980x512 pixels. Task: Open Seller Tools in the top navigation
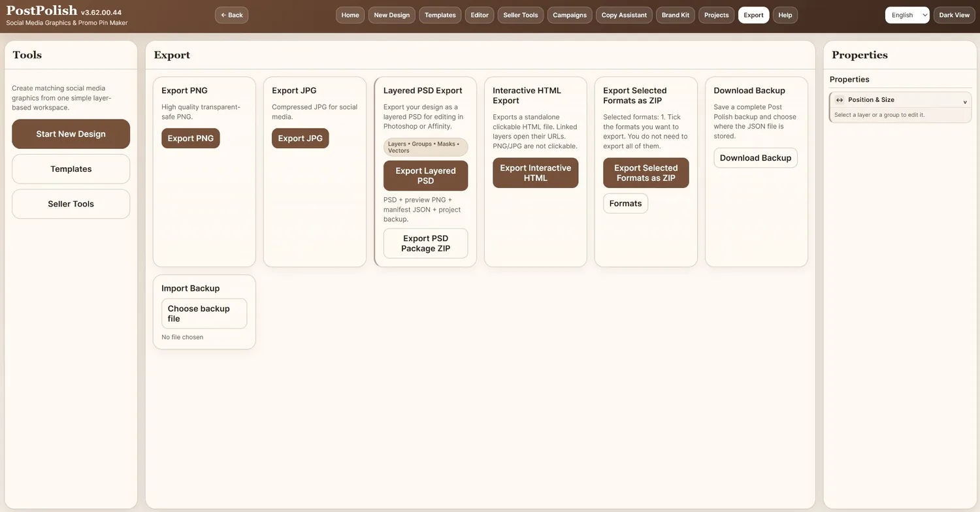click(x=521, y=15)
